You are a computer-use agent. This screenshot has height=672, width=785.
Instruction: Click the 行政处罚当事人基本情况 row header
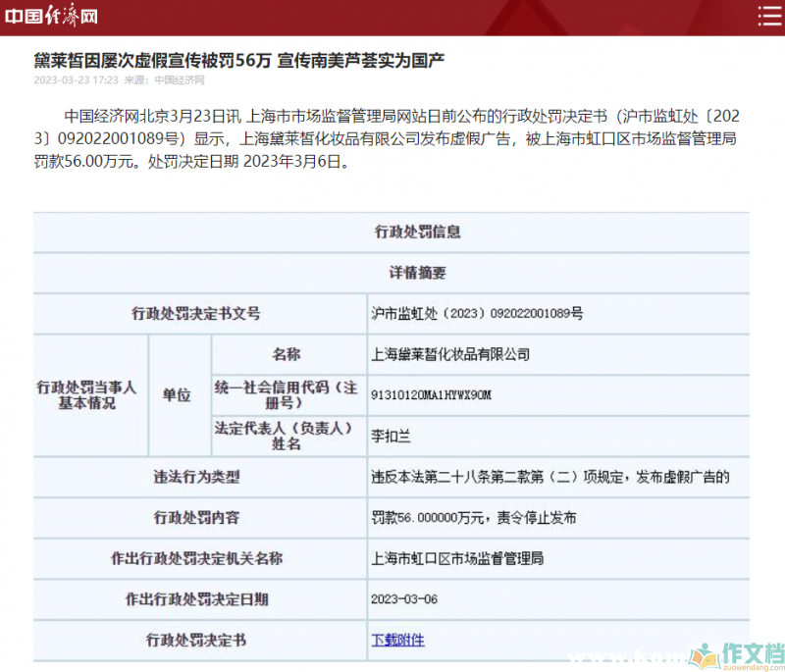(88, 394)
